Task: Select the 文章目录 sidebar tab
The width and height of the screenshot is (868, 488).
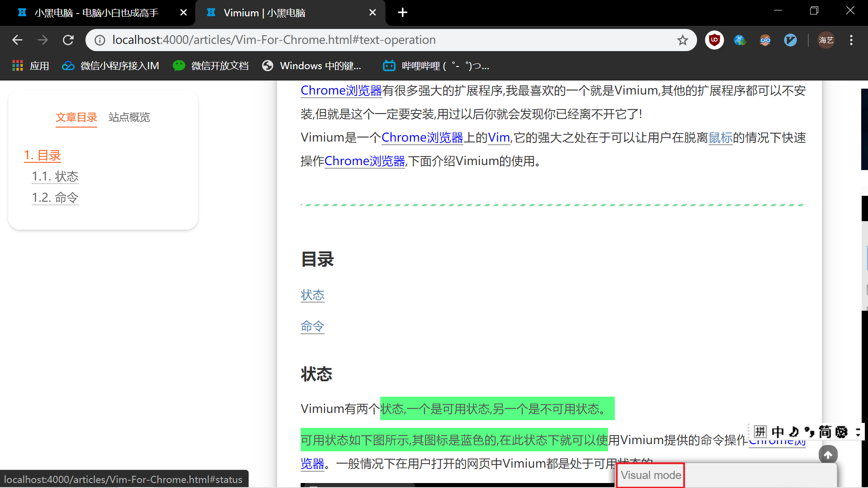Action: (76, 118)
